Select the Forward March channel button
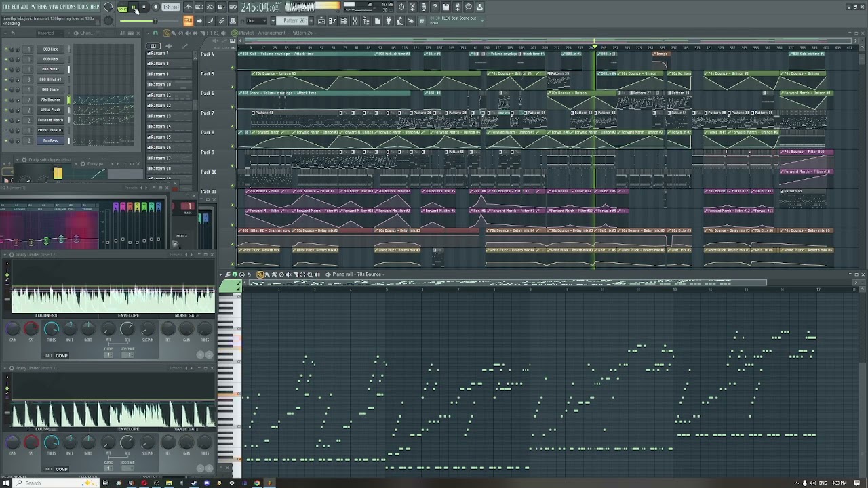868x488 pixels. point(50,120)
